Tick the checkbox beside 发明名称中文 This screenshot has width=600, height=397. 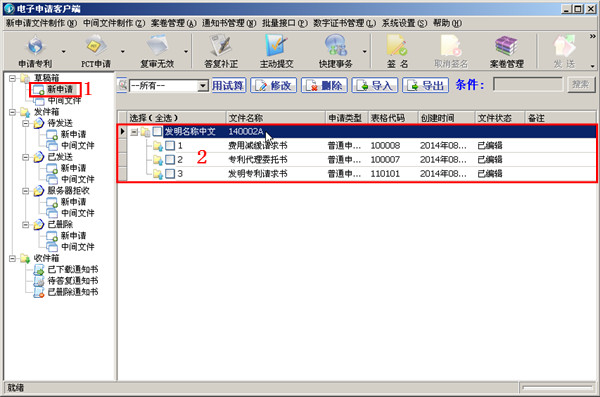click(x=157, y=132)
